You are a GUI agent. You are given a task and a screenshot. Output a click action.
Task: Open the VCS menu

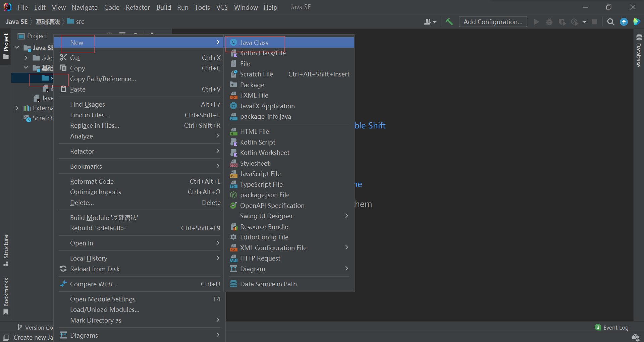click(222, 7)
